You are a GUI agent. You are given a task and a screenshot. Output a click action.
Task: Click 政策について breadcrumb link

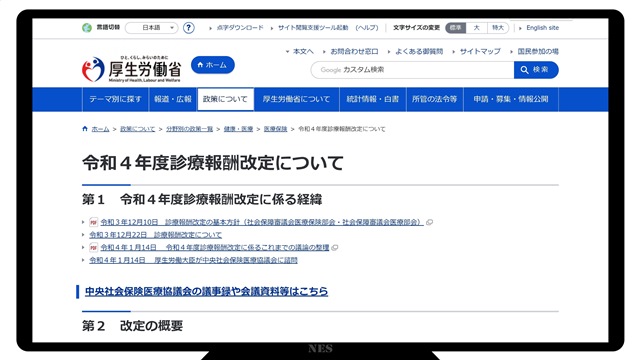click(x=138, y=129)
